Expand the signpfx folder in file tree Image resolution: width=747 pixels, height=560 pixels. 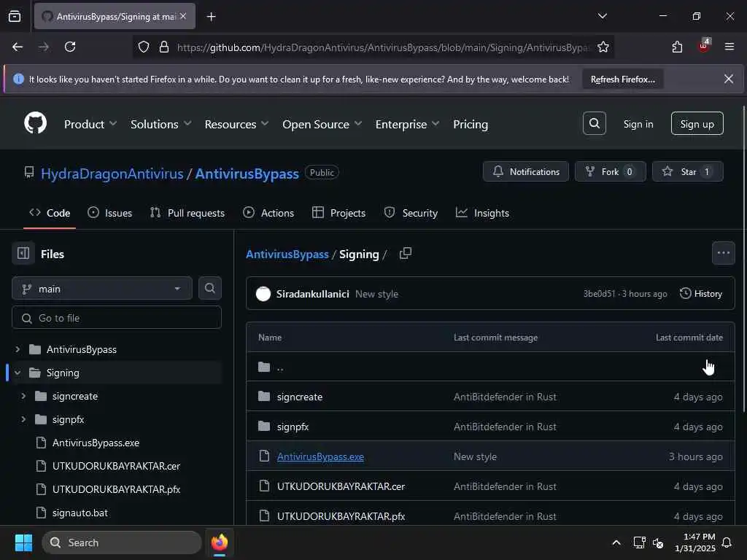coord(23,419)
